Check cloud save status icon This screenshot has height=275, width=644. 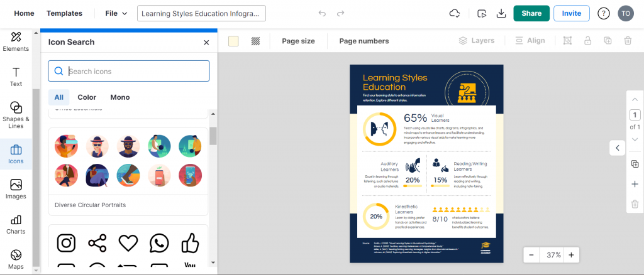click(x=454, y=14)
